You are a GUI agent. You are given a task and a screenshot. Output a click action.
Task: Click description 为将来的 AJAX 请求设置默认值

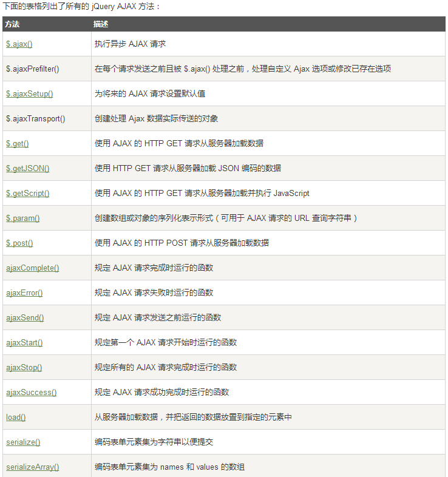[150, 93]
